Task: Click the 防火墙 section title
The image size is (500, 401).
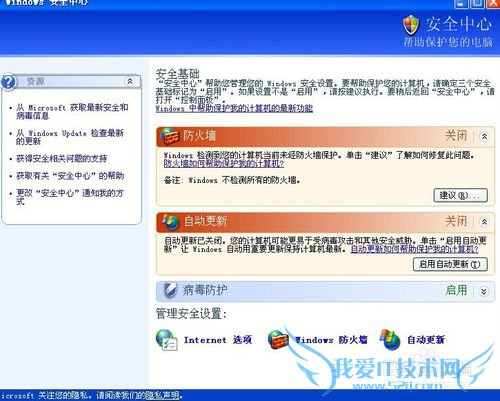Action: pos(200,136)
